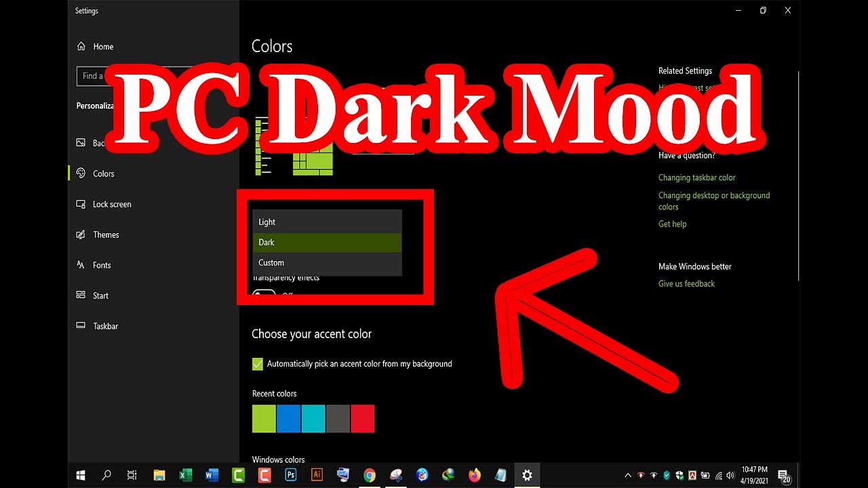
Task: Open Windows Security tray icon
Action: [x=679, y=475]
